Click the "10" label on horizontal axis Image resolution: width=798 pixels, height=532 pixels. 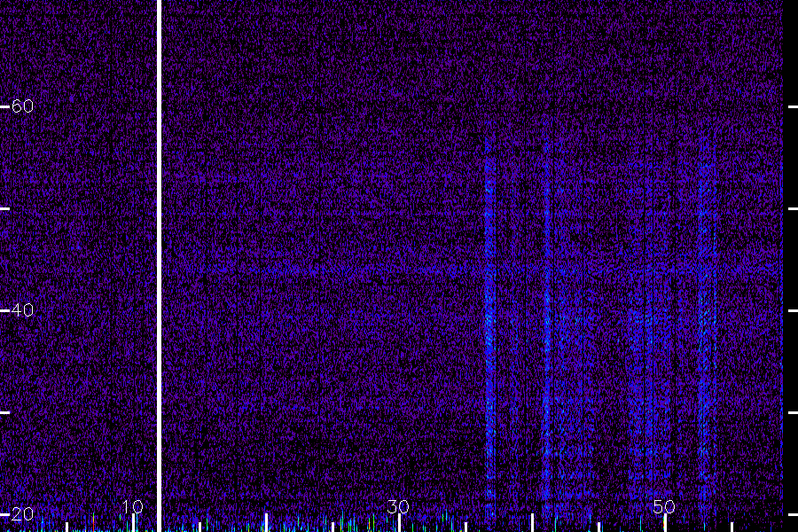click(132, 506)
